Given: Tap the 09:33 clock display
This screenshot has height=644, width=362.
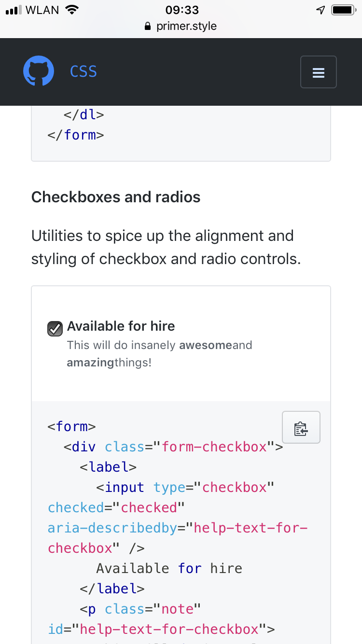Looking at the screenshot, I should tap(181, 10).
